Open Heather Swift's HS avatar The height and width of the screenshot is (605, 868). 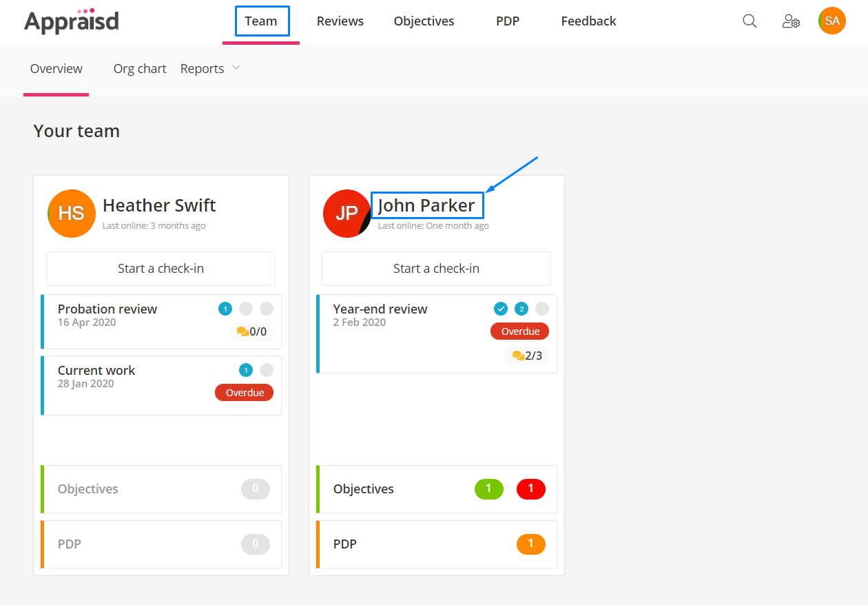point(72,214)
